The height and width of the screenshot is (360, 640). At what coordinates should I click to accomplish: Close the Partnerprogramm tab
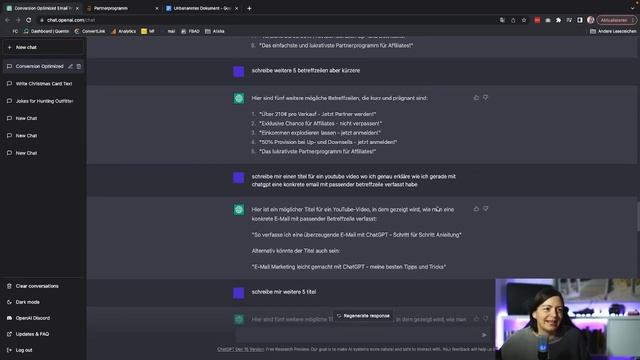[x=157, y=8]
